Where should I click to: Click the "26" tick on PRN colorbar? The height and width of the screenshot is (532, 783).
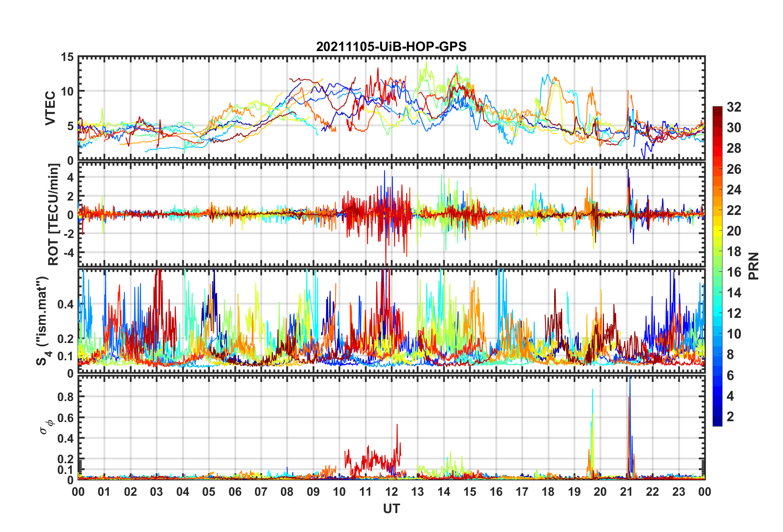coord(734,169)
